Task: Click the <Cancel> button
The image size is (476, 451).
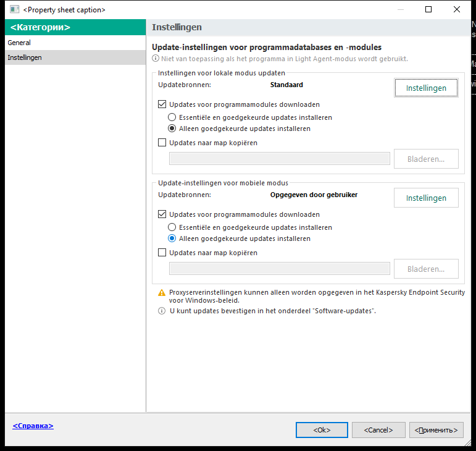Action: 378,430
